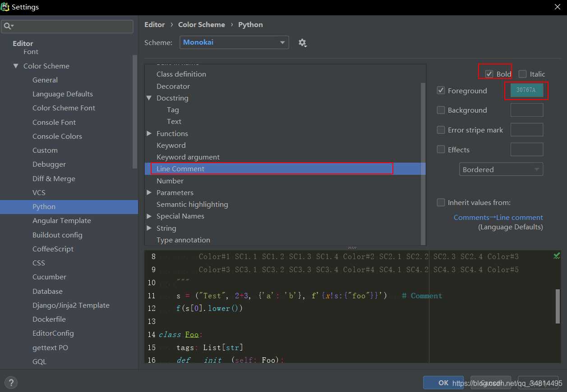Follow the Comments→Line comment link
Image resolution: width=567 pixels, height=392 pixels.
tap(498, 217)
